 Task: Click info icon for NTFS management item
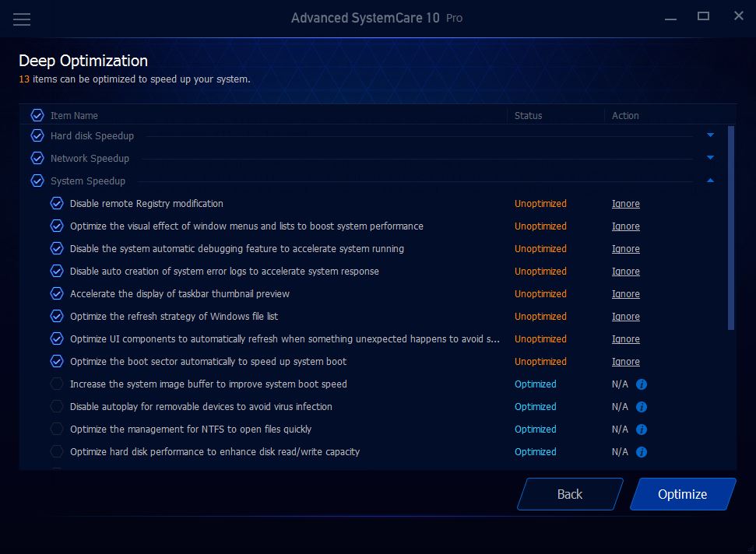(642, 430)
